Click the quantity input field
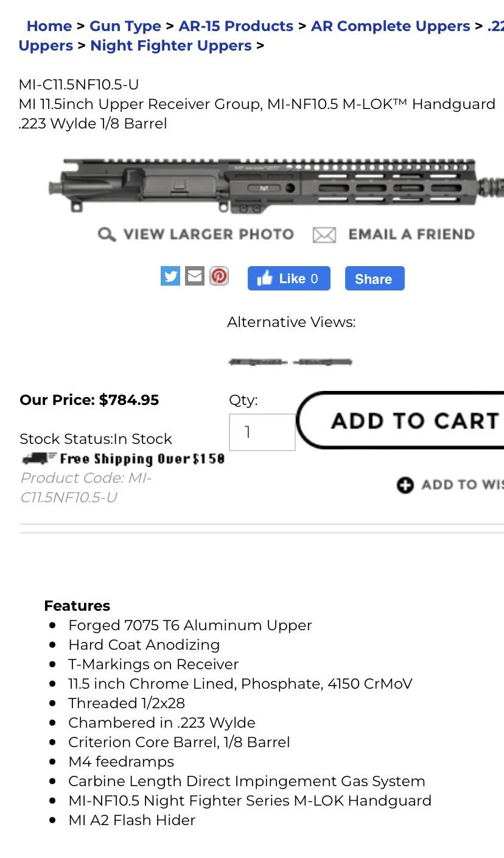The width and height of the screenshot is (504, 858). tap(262, 431)
